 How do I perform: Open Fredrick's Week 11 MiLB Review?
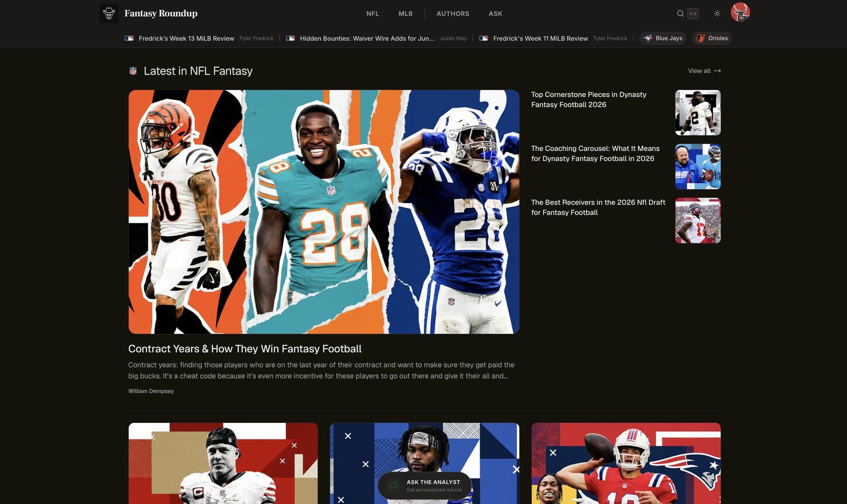[540, 38]
